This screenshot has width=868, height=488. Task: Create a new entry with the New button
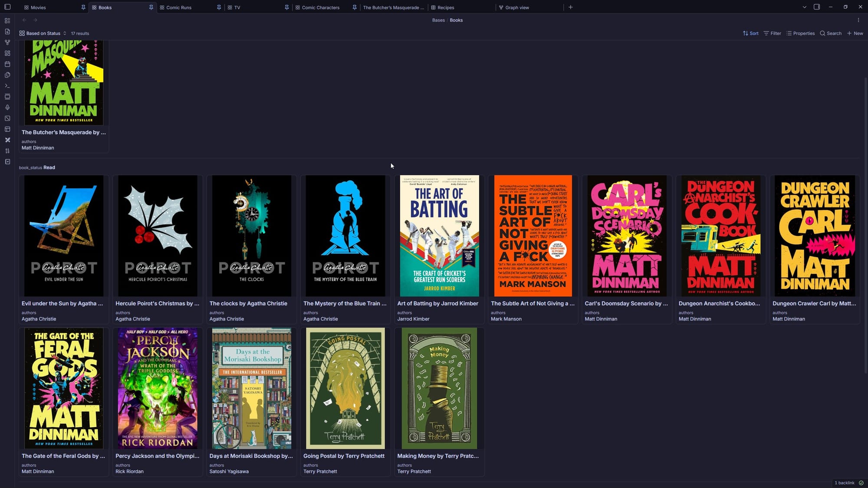pos(855,33)
